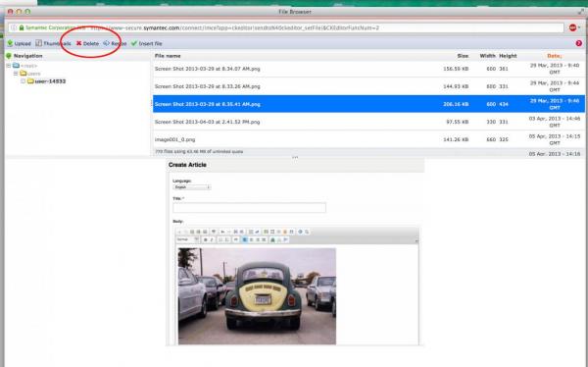Delete the selected file using the red X

pyautogui.click(x=87, y=43)
